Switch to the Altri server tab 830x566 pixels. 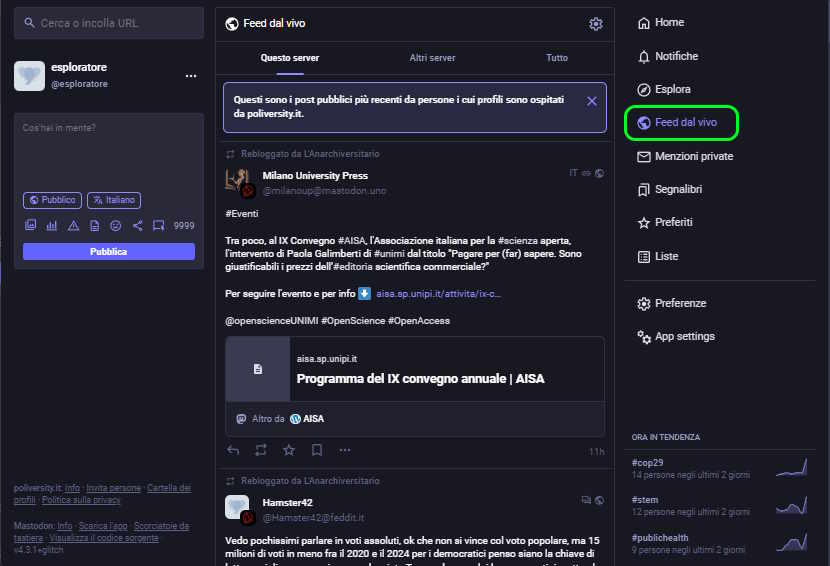pos(432,58)
